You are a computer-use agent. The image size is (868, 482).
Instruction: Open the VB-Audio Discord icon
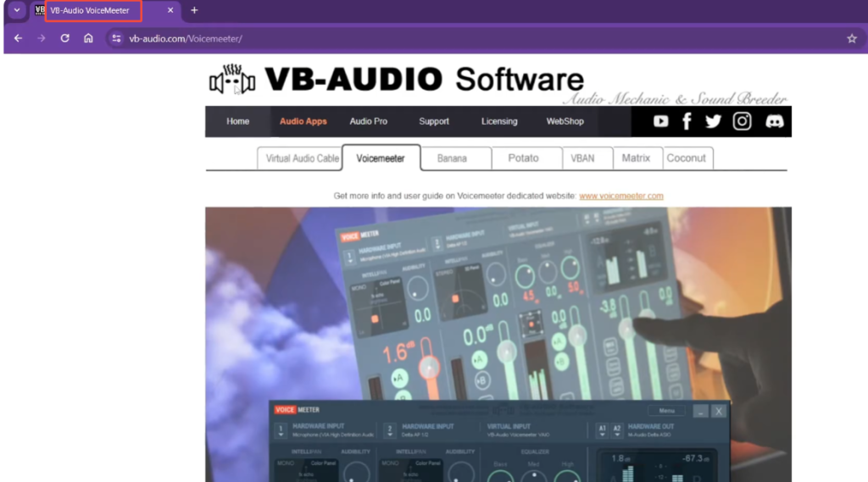[775, 121]
